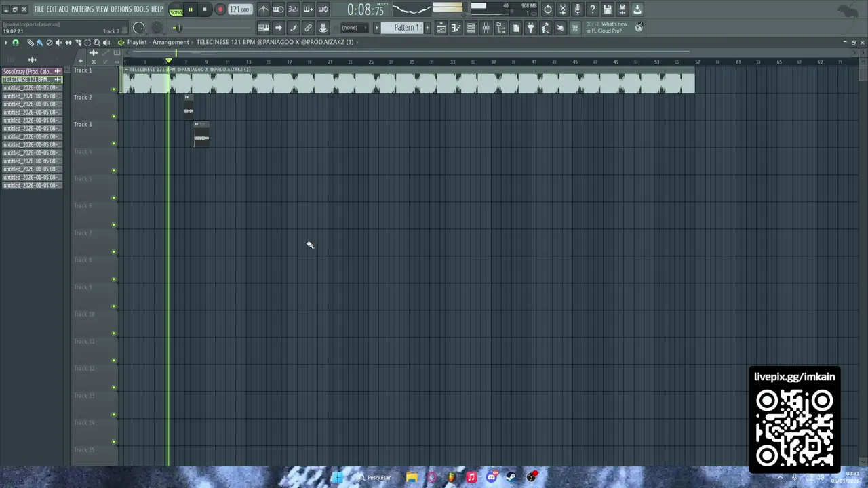Select the playlist Mute tool
This screenshot has width=868, height=488.
[58, 42]
